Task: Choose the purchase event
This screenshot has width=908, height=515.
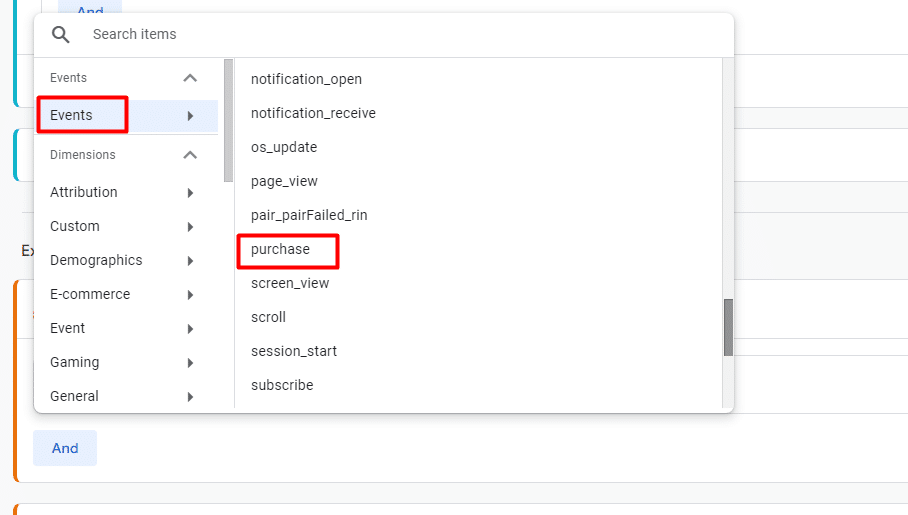Action: [281, 249]
